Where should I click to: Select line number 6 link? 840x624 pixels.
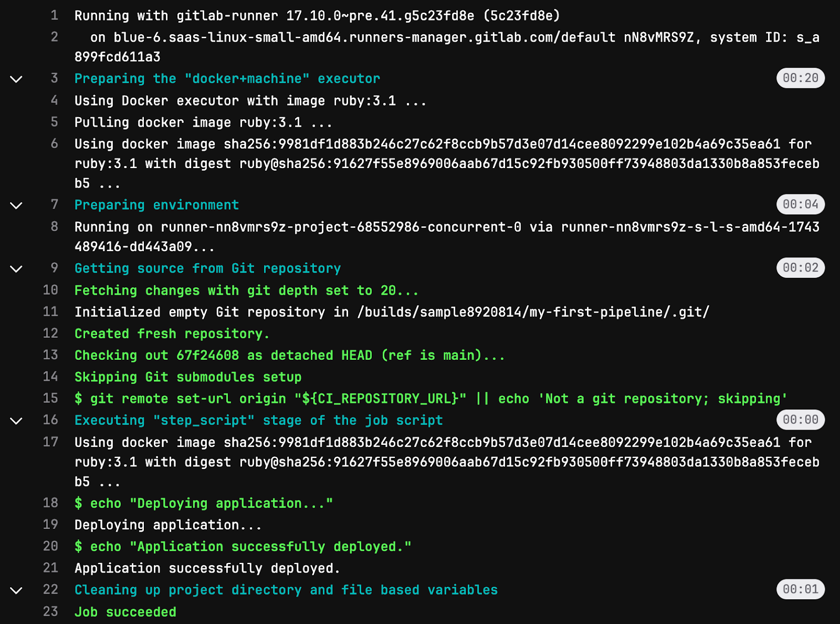[54, 143]
